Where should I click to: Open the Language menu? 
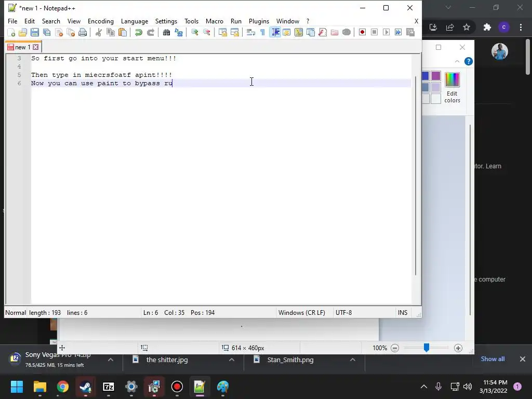[x=135, y=21]
